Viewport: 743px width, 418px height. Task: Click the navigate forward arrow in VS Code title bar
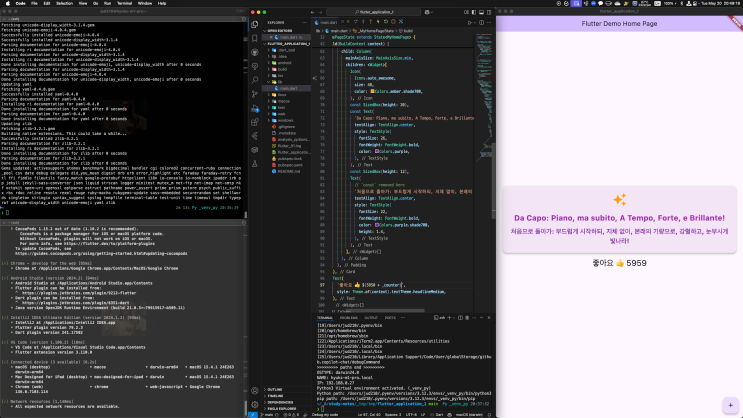[x=320, y=12]
